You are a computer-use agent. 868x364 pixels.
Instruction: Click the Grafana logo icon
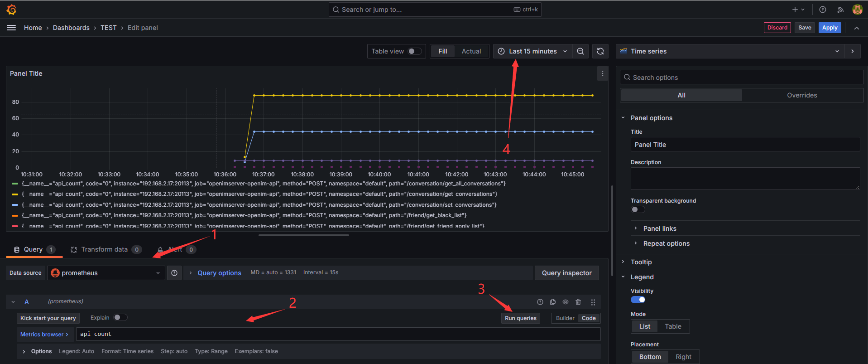point(12,10)
